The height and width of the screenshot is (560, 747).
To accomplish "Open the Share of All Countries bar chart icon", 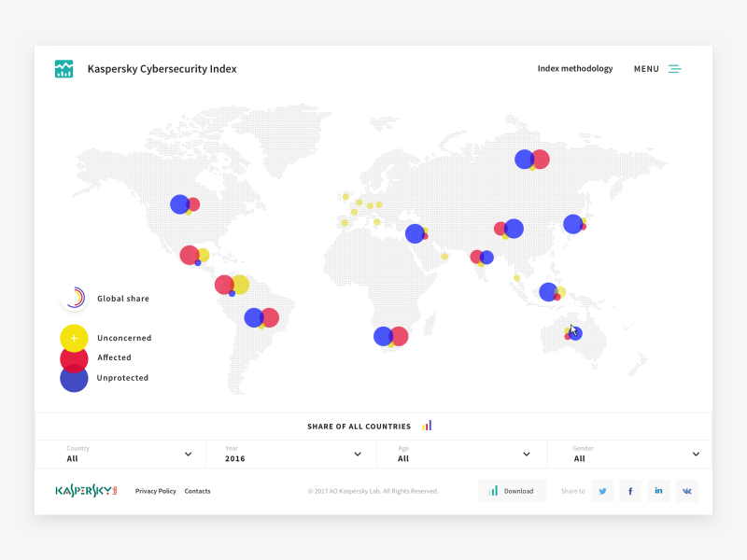I will (x=427, y=426).
